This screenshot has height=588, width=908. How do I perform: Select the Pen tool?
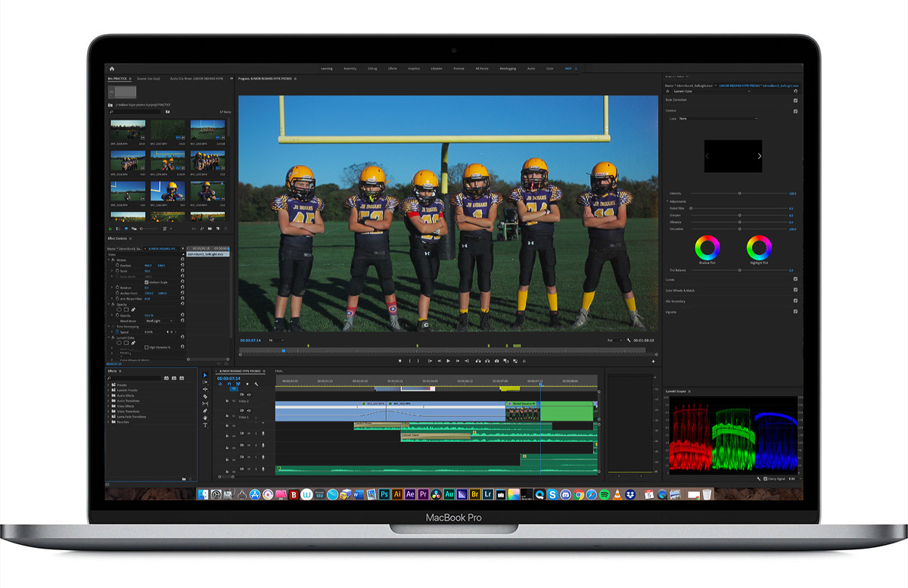point(205,411)
